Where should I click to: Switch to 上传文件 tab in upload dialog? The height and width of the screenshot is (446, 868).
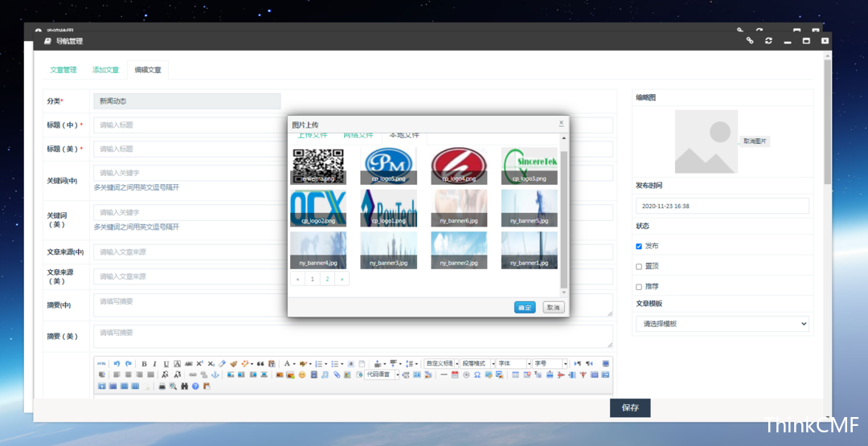[x=312, y=136]
